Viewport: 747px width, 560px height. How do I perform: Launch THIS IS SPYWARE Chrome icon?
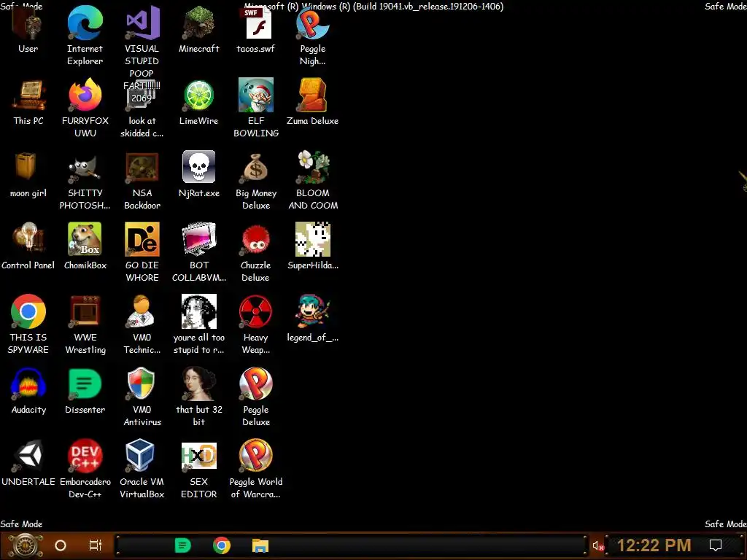click(28, 311)
